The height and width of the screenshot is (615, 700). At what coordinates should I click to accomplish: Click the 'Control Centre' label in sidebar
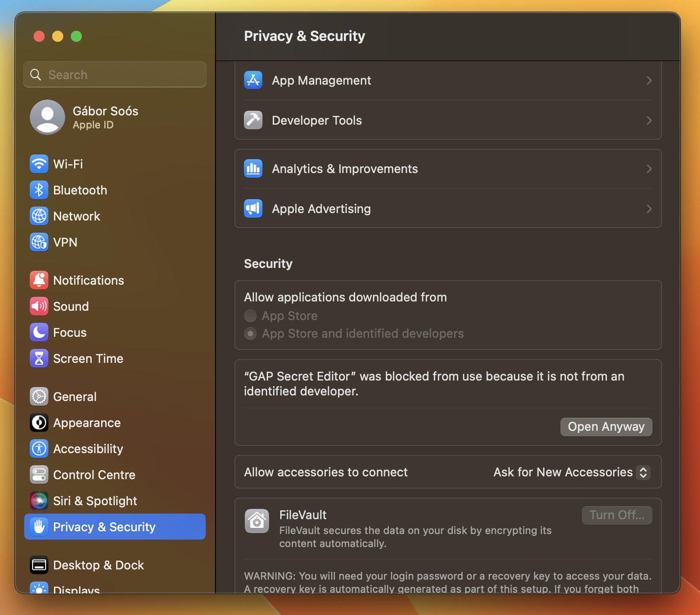pos(94,475)
